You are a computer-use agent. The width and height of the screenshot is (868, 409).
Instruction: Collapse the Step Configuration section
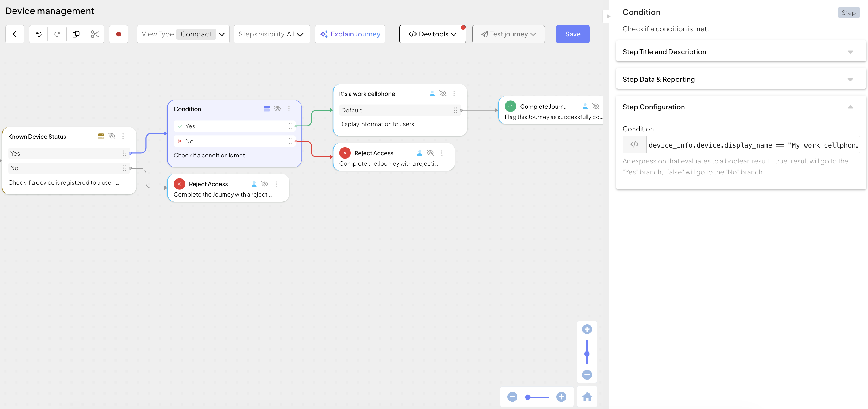click(741, 107)
